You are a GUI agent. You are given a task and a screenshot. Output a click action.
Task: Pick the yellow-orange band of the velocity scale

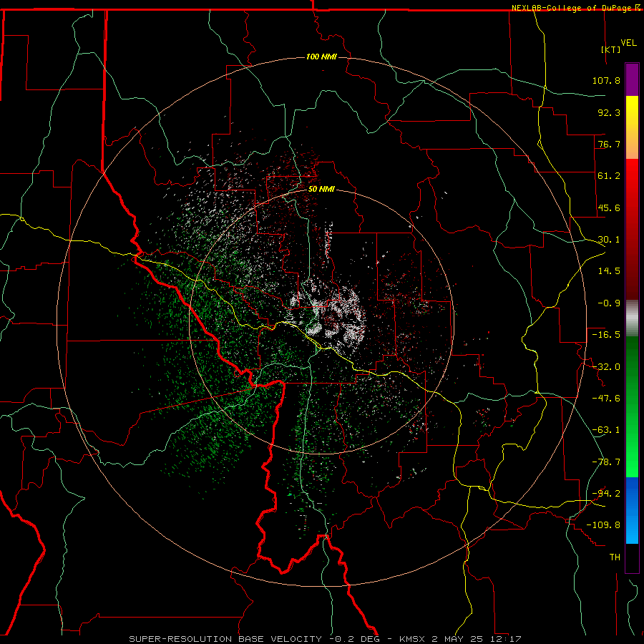pos(632,127)
